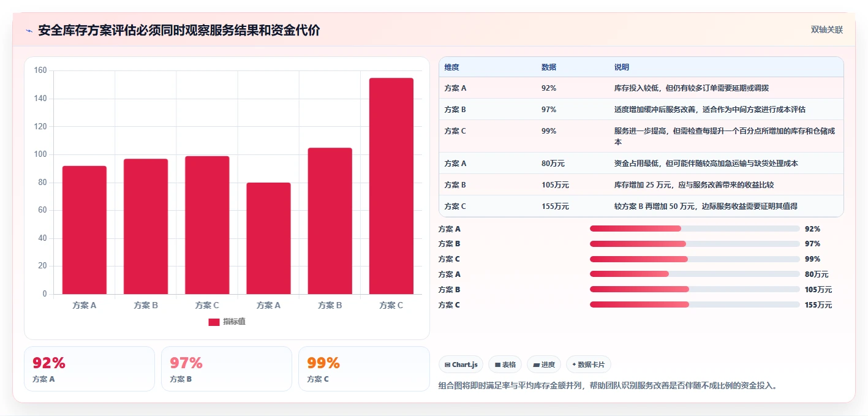This screenshot has width=868, height=416.
Task: Click the 方案 B chart bar reaching 105
Action: (x=330, y=221)
